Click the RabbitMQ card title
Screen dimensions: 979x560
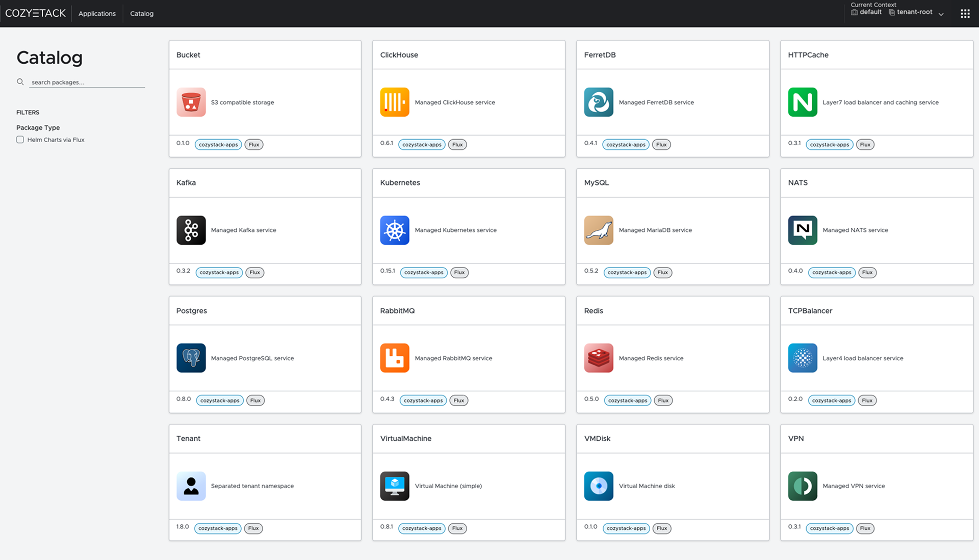pyautogui.click(x=397, y=311)
